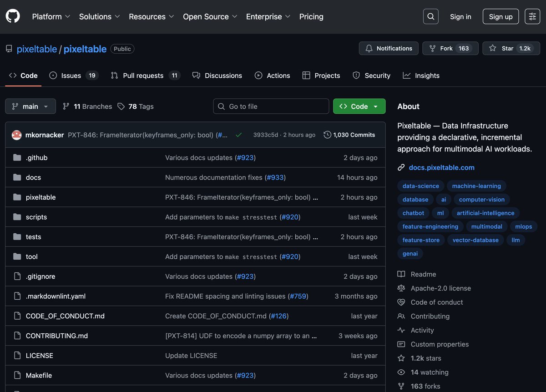546x392 pixels.
Task: Expand the Platform menu
Action: (x=51, y=16)
